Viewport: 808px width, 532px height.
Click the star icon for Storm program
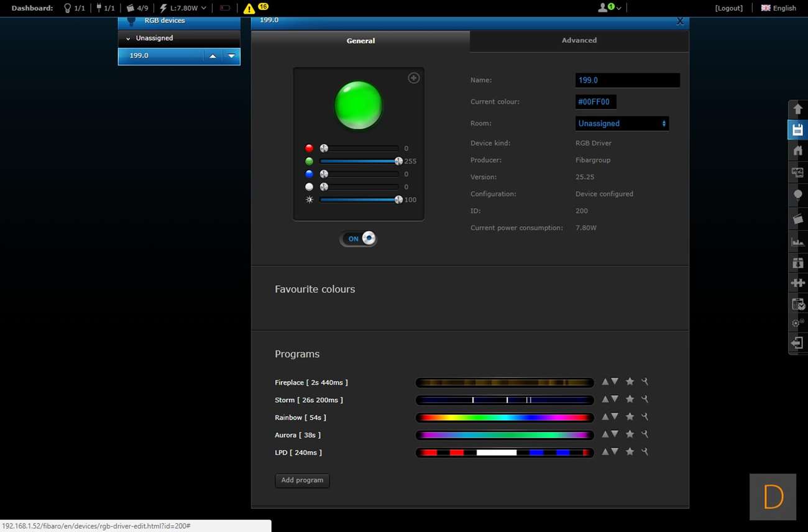(x=630, y=399)
